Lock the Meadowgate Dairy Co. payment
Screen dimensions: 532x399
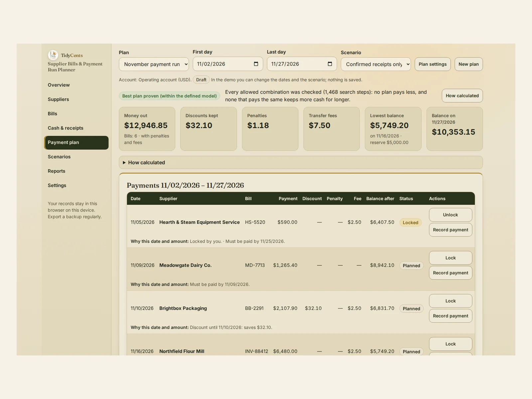451,258
